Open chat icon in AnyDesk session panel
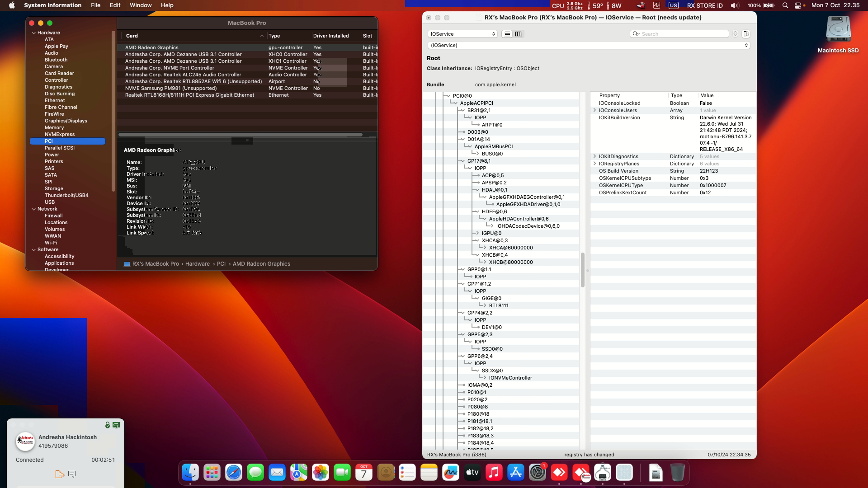Viewport: 868px width, 488px height. tap(72, 474)
